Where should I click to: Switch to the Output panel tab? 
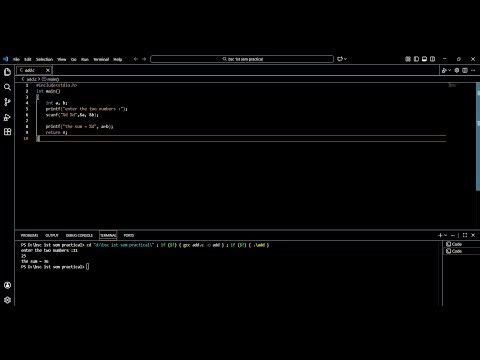click(52, 235)
